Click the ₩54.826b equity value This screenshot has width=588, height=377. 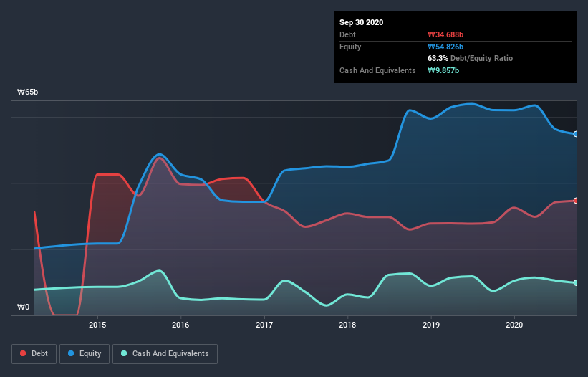coord(445,47)
